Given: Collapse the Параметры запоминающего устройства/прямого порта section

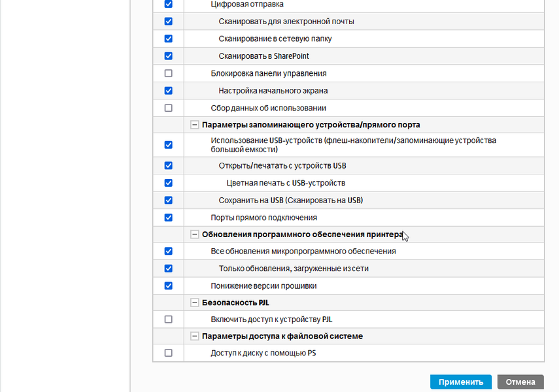Looking at the screenshot, I should click(194, 125).
